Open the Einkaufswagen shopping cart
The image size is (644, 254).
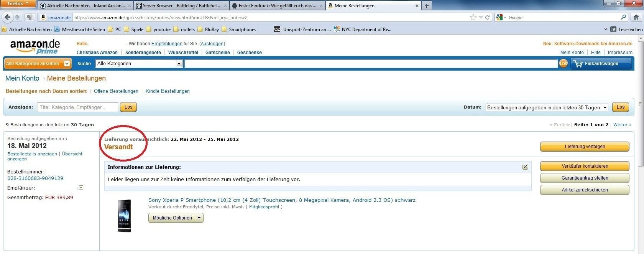coord(601,64)
